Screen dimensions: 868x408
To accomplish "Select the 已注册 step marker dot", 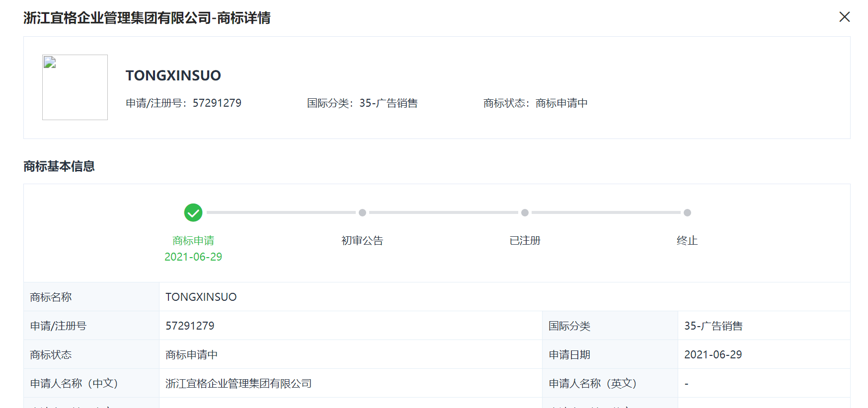I will point(525,212).
